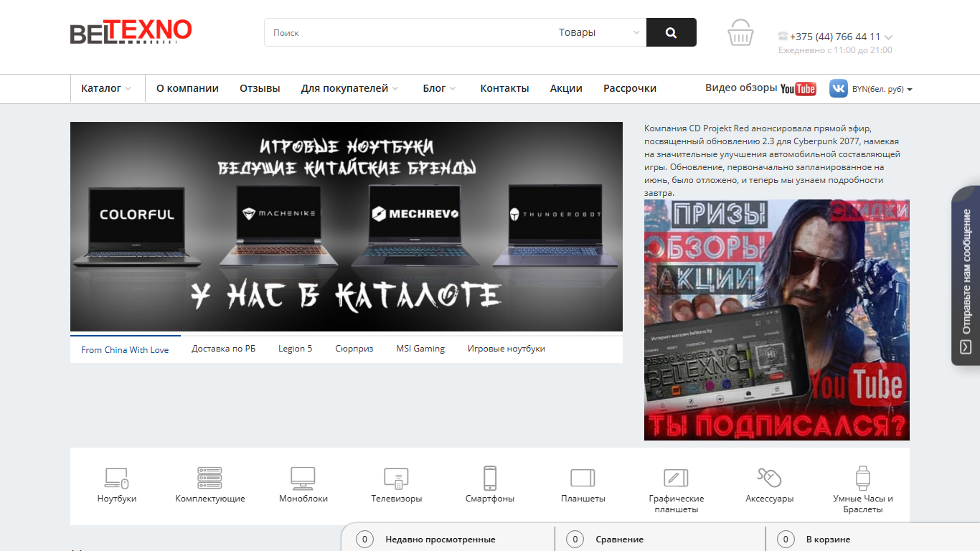
Task: Click into the Поиск search field
Action: pos(409,32)
